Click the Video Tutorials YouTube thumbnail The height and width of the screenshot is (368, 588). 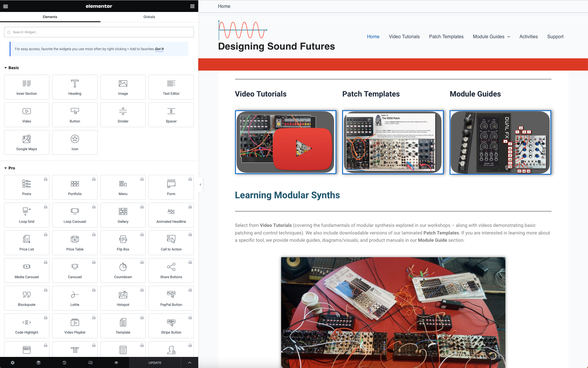point(286,142)
